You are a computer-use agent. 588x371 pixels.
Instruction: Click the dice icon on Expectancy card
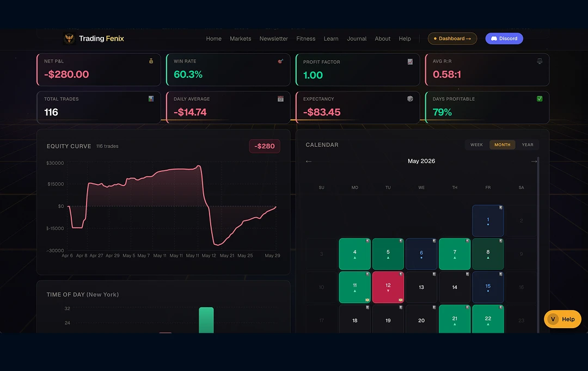click(x=411, y=99)
